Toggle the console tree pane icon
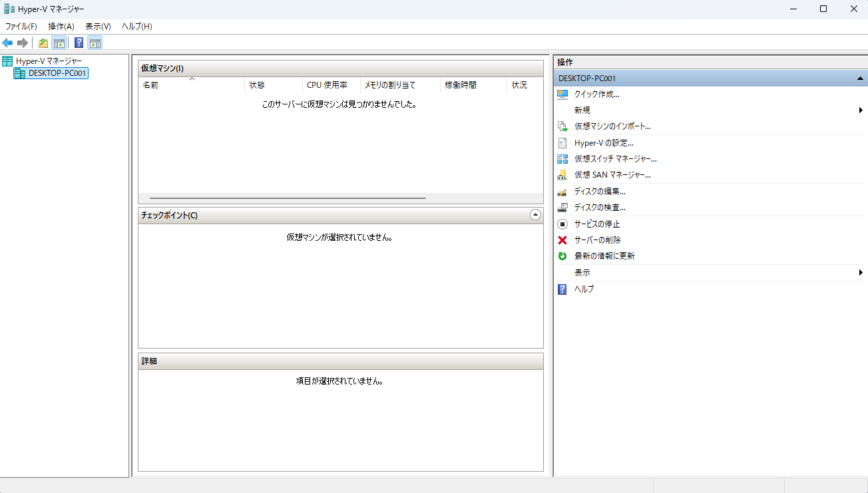Viewport: 868px width, 493px height. point(59,43)
